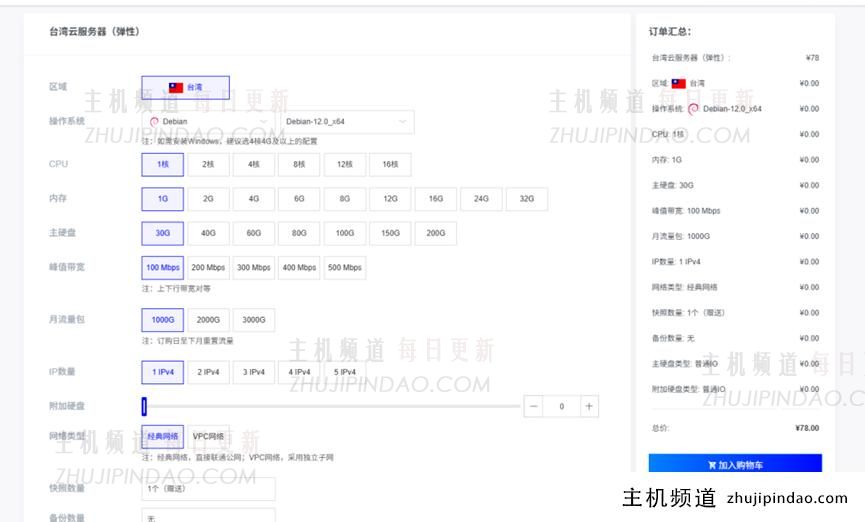Viewport: 865px width, 522px height.
Task: Choose 2000G monthly traffic package
Action: click(x=208, y=319)
